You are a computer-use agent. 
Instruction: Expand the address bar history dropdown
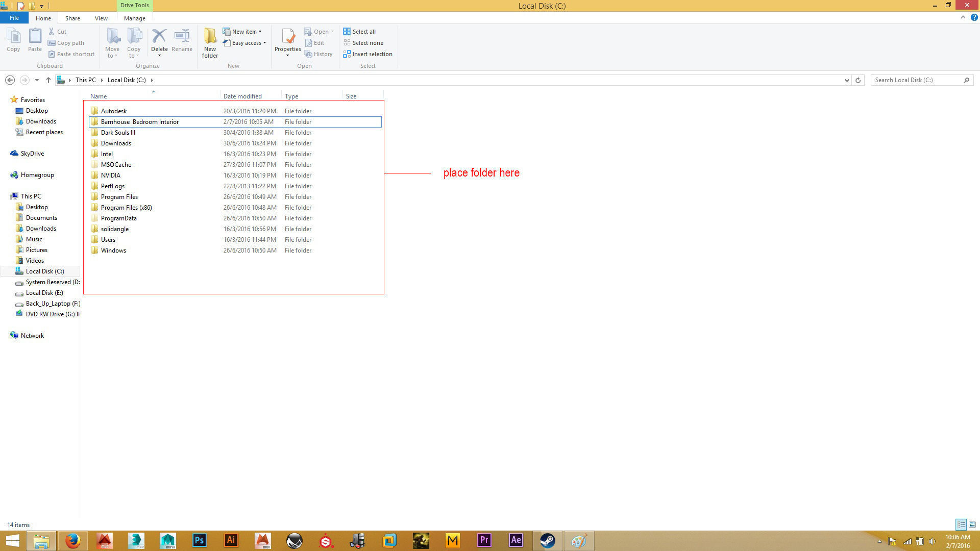pos(847,80)
